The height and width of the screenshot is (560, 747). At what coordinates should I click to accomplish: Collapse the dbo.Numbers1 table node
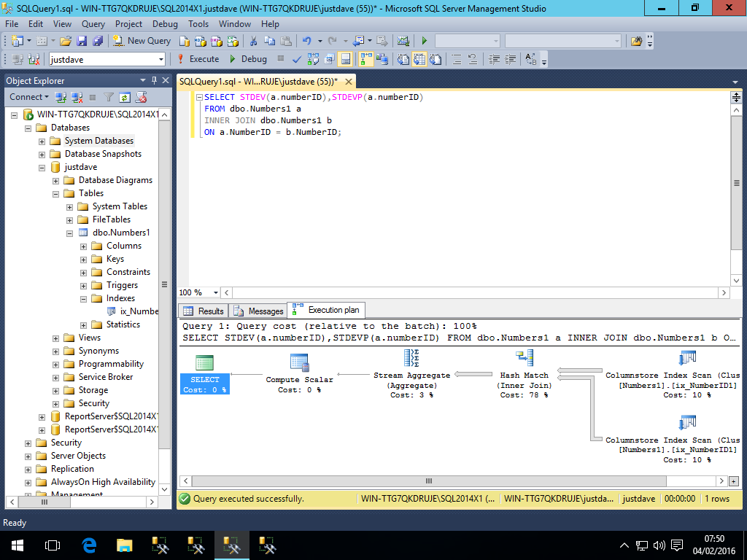[70, 233]
